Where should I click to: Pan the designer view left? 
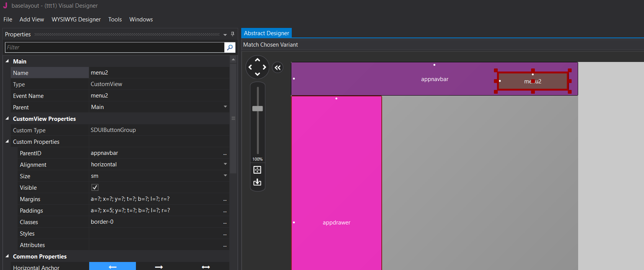tap(250, 67)
